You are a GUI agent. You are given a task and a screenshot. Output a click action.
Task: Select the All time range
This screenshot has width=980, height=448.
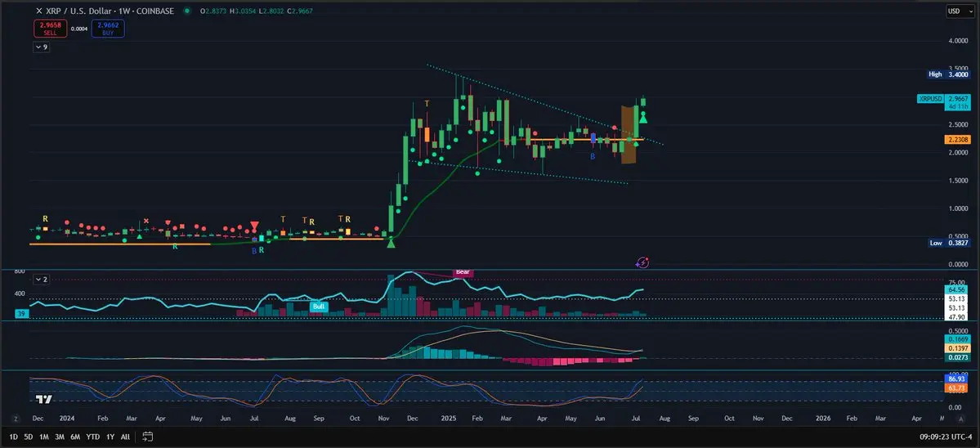125,437
